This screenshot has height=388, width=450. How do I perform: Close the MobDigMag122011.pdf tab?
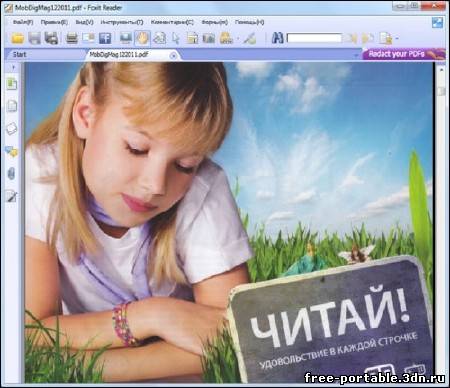tap(173, 55)
